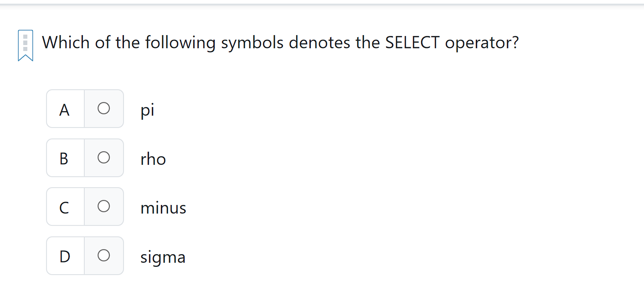Select the radio button for option C

point(104,206)
